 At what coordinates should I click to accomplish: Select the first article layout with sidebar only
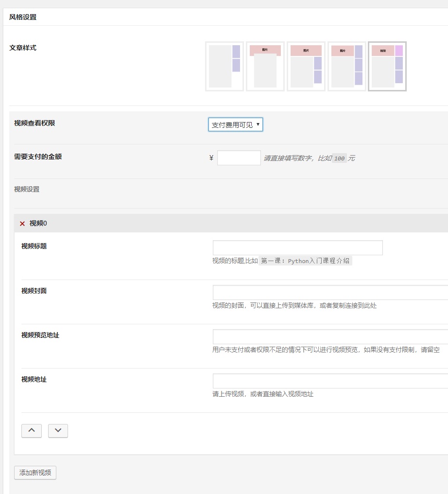(x=224, y=67)
